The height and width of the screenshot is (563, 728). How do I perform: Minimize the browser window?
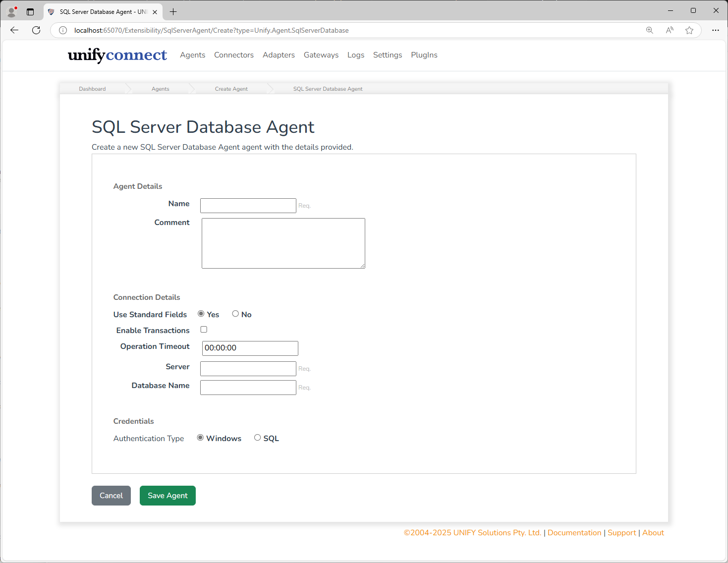click(671, 10)
